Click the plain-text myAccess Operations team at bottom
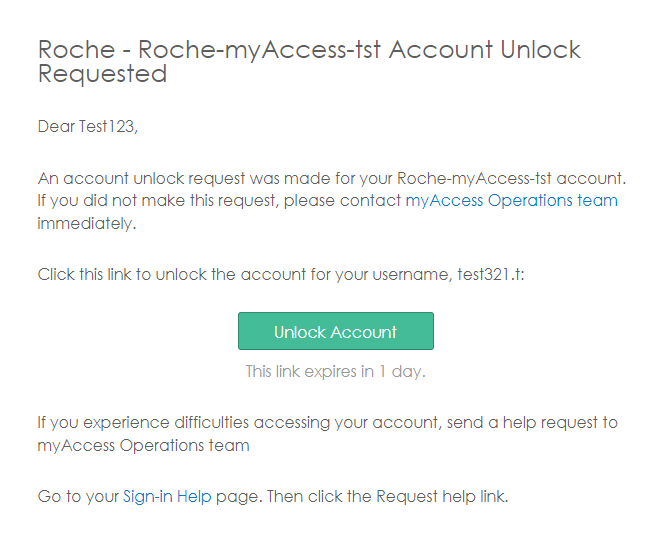Screen dimensions: 669x541 click(143, 445)
